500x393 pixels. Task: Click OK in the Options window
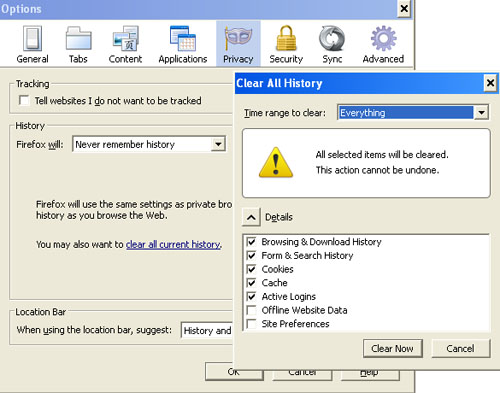pyautogui.click(x=234, y=372)
